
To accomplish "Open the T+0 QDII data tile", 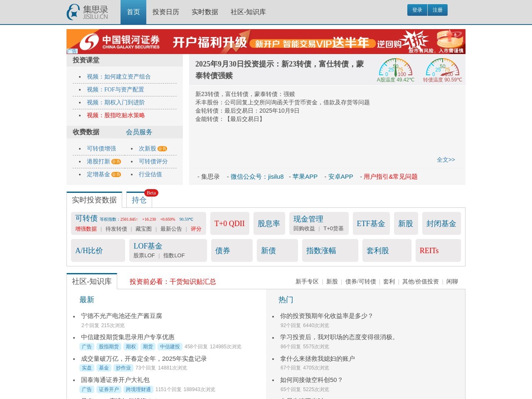I will (229, 224).
